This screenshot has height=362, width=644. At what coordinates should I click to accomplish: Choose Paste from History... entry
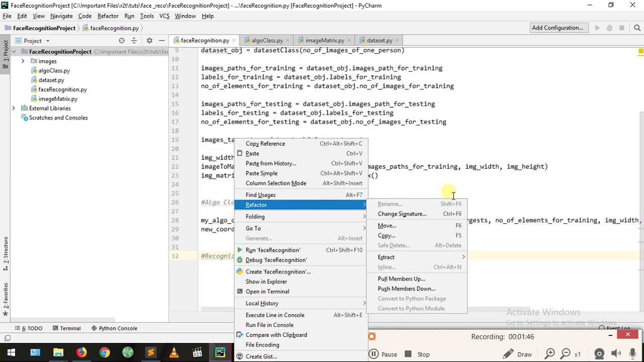click(301, 163)
